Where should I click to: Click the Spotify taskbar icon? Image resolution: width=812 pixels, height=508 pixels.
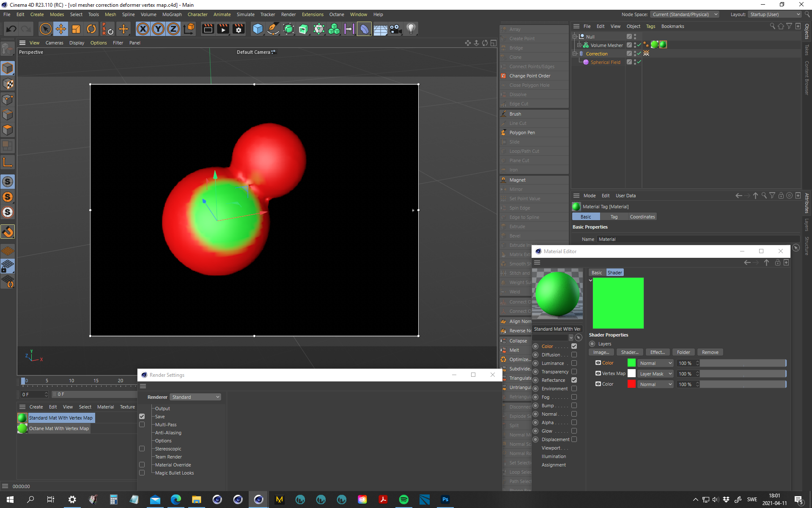pos(403,500)
